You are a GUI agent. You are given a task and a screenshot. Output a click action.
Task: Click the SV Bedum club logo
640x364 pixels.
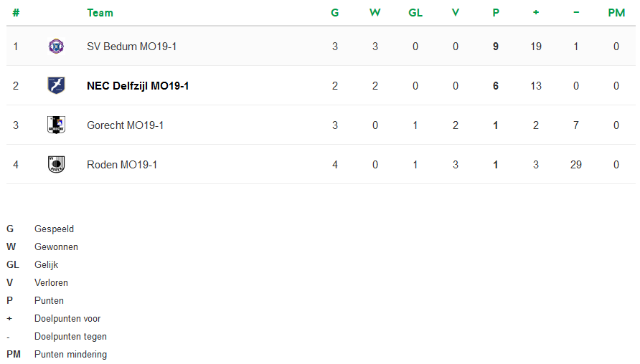(56, 47)
